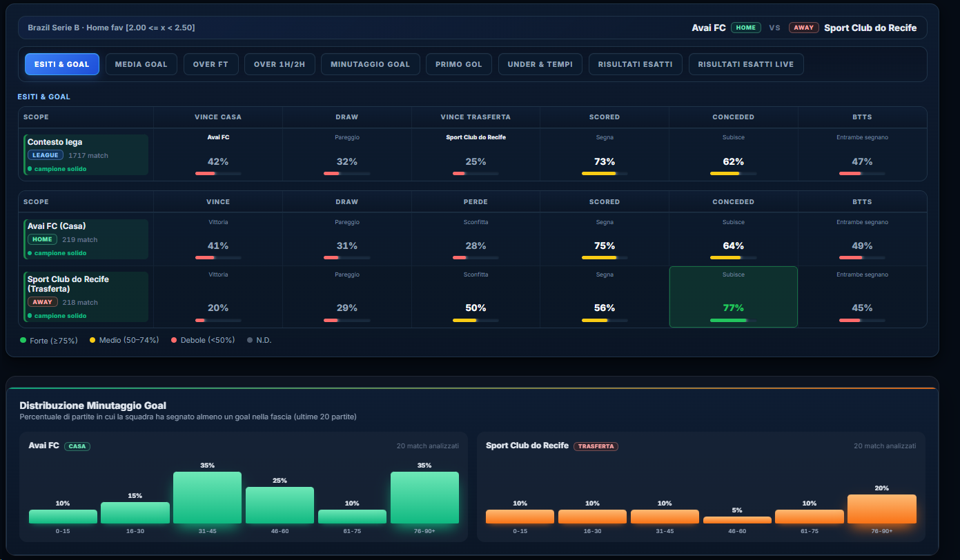
Task: Click the Sport Club do Recife 46-60 minute bar
Action: tap(737, 520)
